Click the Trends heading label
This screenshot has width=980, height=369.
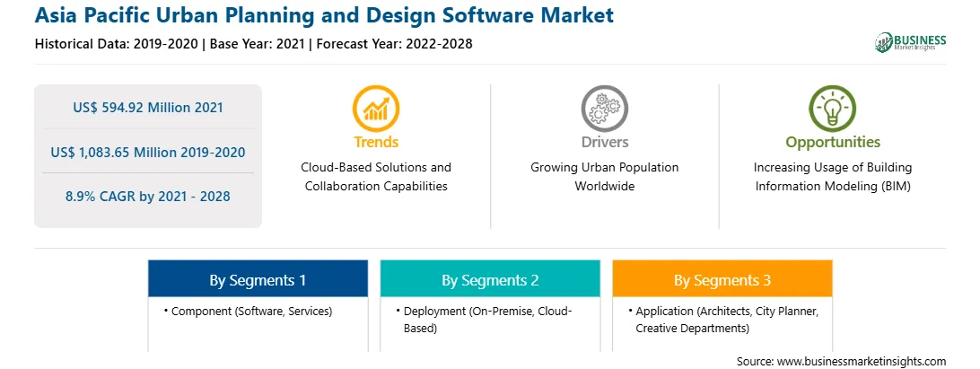coord(376,142)
